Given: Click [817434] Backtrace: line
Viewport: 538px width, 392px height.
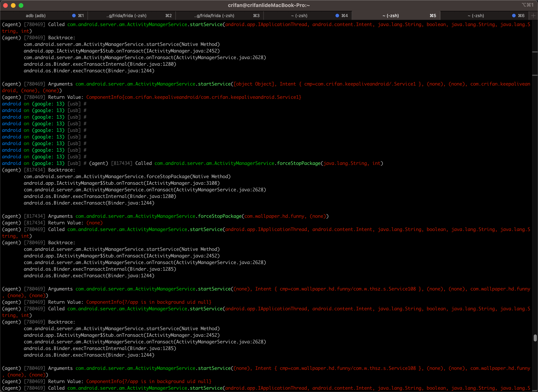Looking at the screenshot, I should coord(39,170).
